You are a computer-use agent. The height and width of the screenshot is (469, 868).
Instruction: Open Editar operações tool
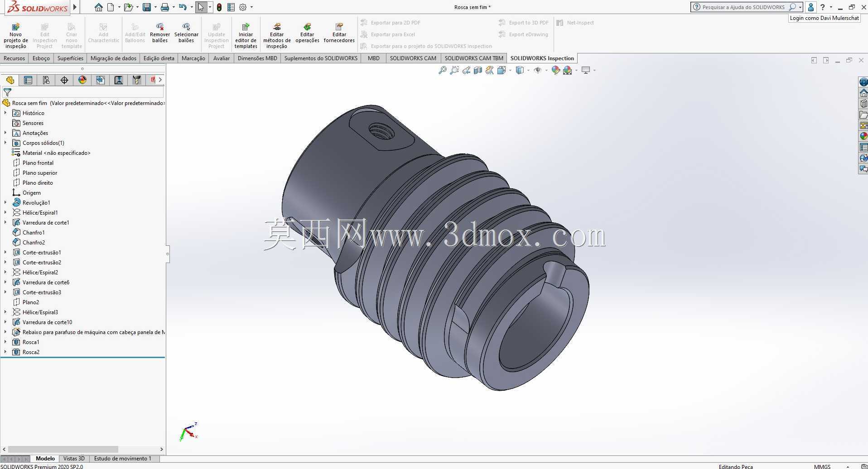click(307, 33)
